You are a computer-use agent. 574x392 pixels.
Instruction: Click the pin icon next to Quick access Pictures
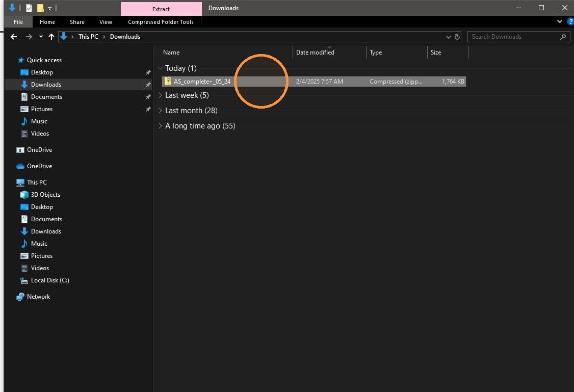[x=148, y=109]
